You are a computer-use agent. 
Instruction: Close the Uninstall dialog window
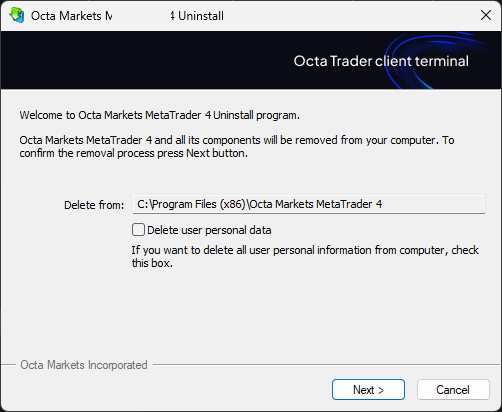click(x=486, y=15)
